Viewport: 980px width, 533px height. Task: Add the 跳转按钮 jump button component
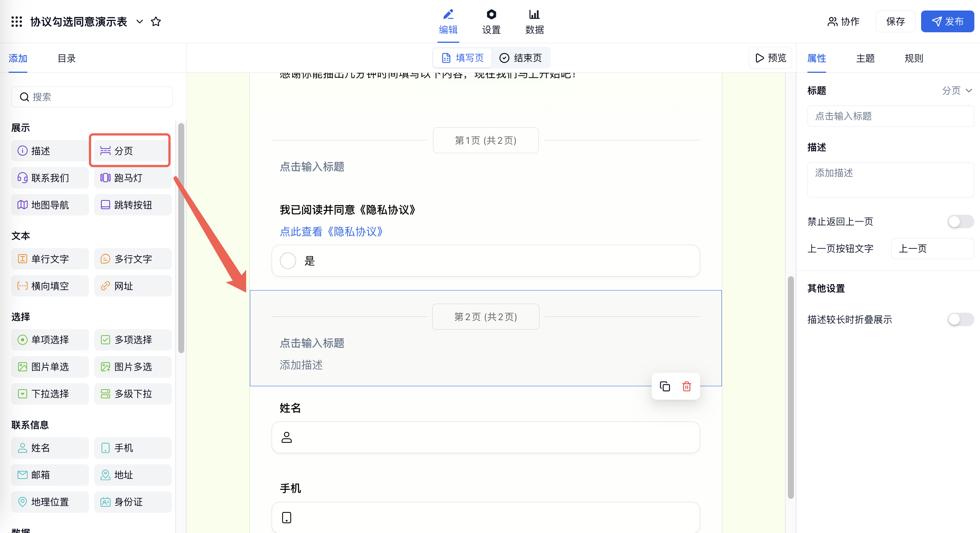point(133,205)
